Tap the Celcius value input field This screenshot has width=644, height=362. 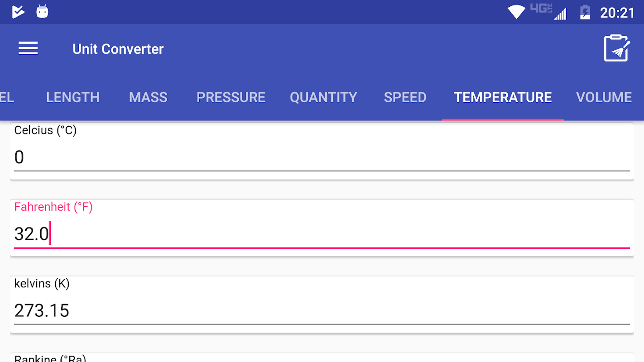(322, 157)
